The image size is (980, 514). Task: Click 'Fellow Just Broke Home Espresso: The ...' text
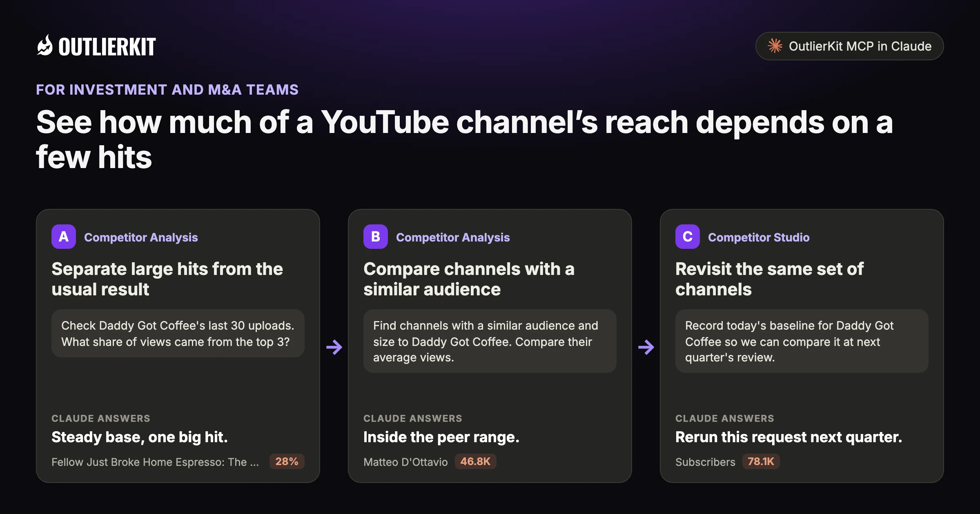(x=155, y=462)
